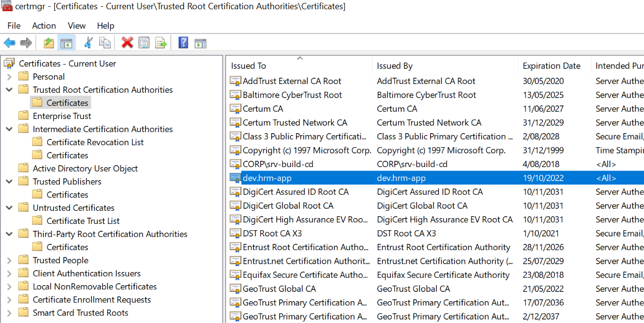Open the View menu
This screenshot has width=644, height=323.
click(77, 26)
